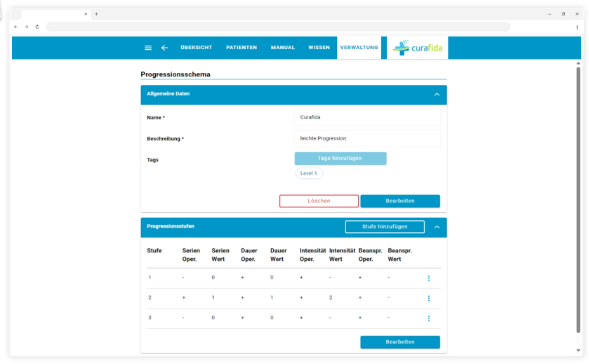Click the Intensität Wert column header

[x=342, y=255]
